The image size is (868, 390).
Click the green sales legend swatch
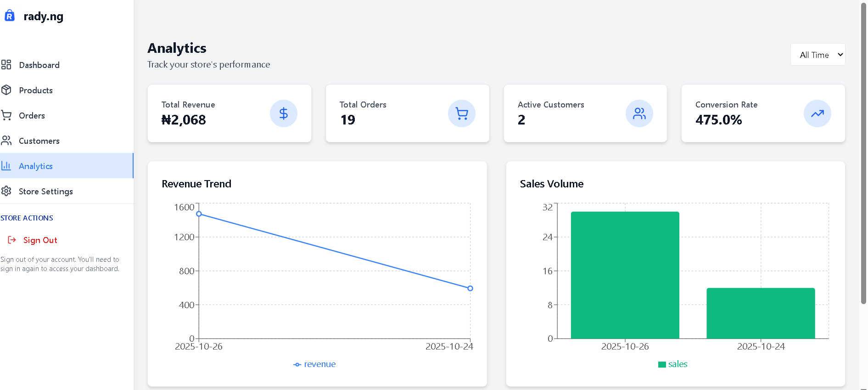[x=662, y=365]
